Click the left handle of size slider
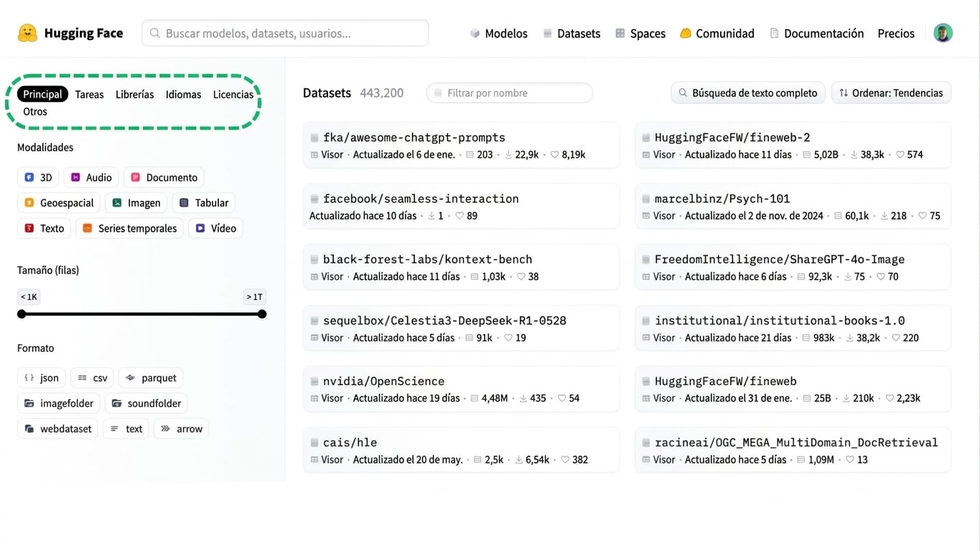Screen dimensions: 980x551 tap(22, 314)
